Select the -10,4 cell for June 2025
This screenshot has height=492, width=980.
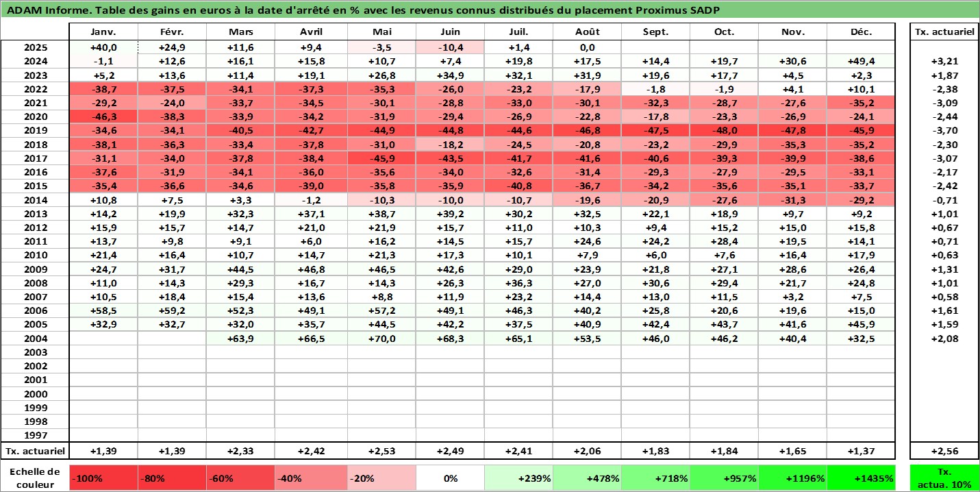(x=451, y=47)
